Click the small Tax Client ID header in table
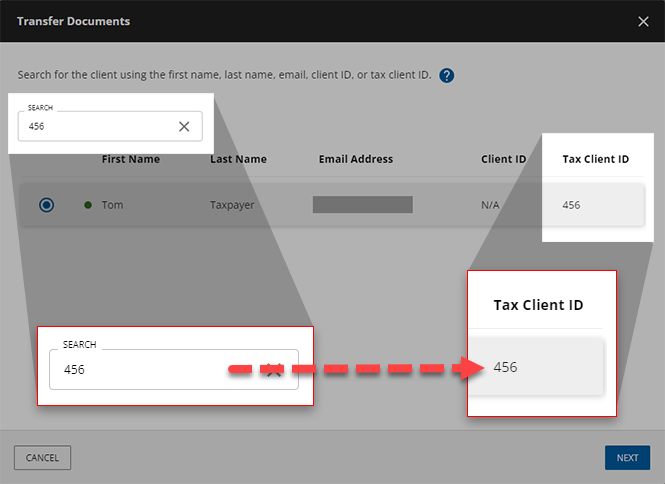Image resolution: width=665 pixels, height=484 pixels. (x=595, y=159)
